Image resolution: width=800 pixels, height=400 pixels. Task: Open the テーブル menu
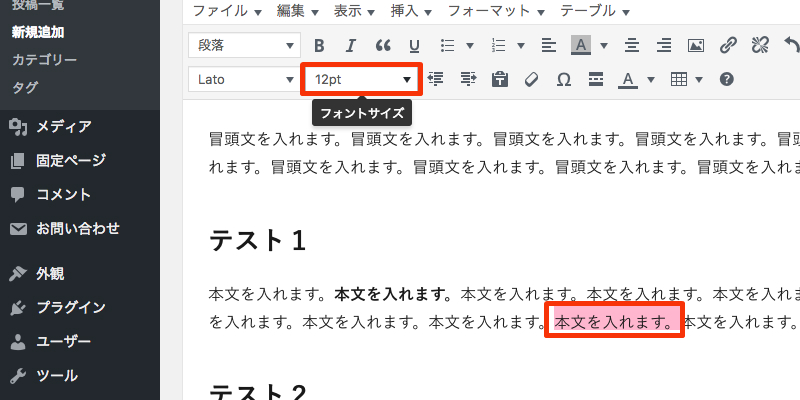click(595, 11)
